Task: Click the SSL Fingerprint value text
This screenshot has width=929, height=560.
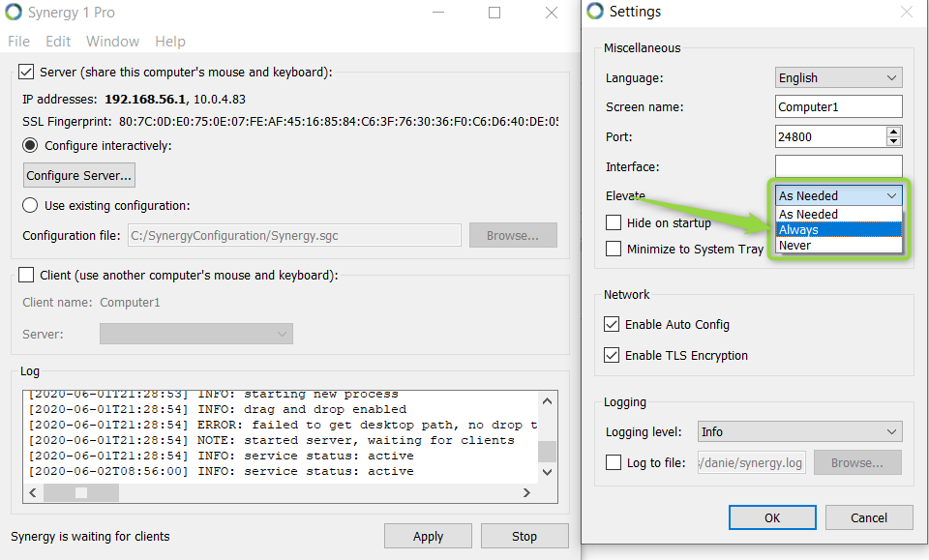Action: click(x=339, y=121)
